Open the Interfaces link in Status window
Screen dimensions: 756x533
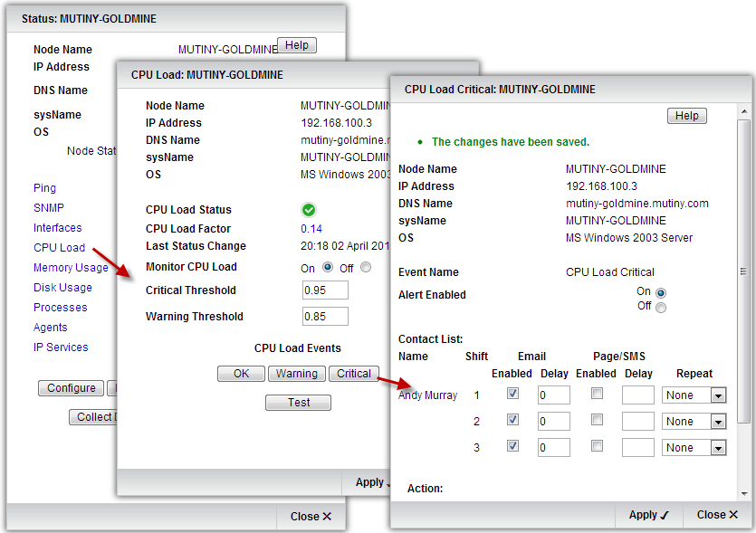pyautogui.click(x=58, y=227)
